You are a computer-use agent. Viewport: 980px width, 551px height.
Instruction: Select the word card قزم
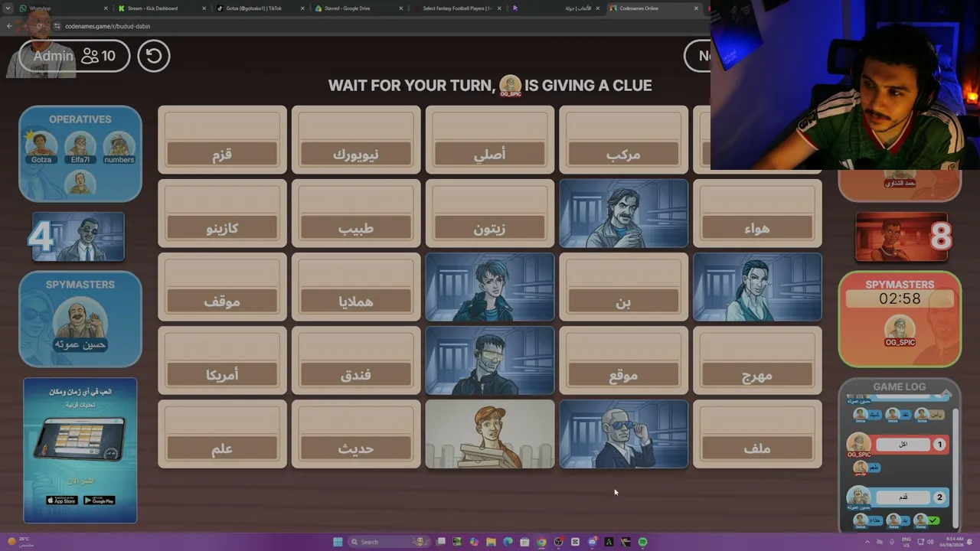click(222, 140)
